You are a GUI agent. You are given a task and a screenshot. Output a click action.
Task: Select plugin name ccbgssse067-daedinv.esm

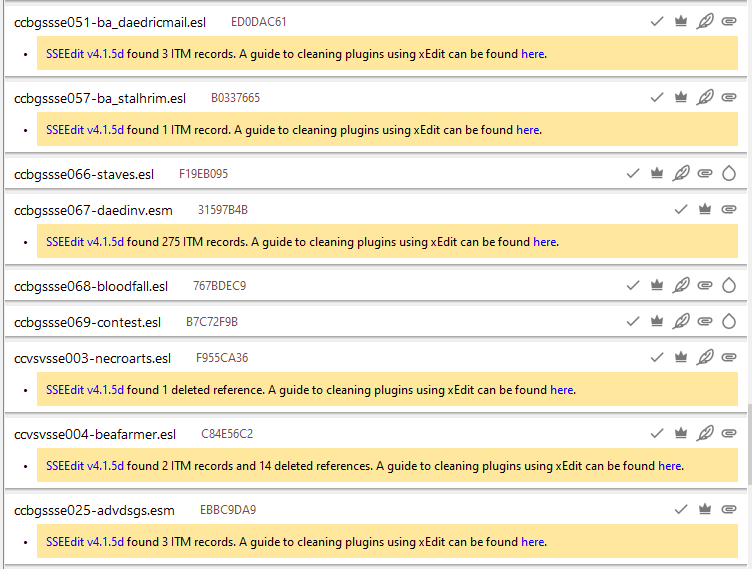(x=93, y=211)
